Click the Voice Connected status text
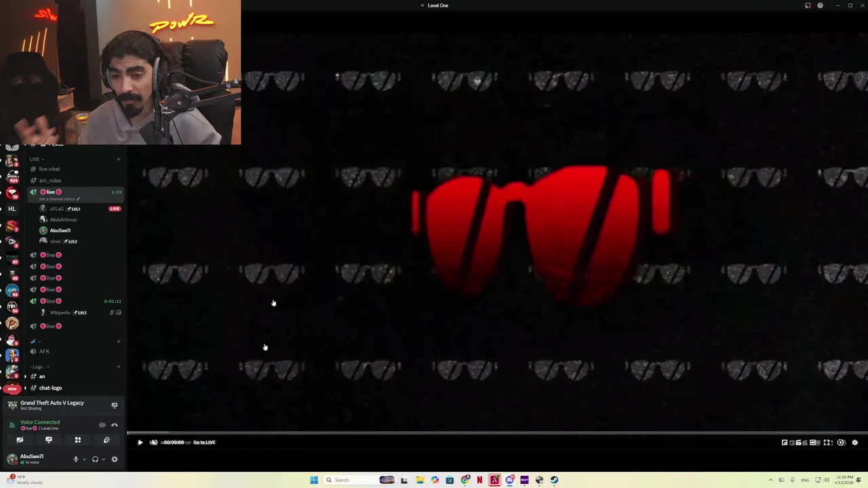This screenshot has height=488, width=868. pos(40,422)
